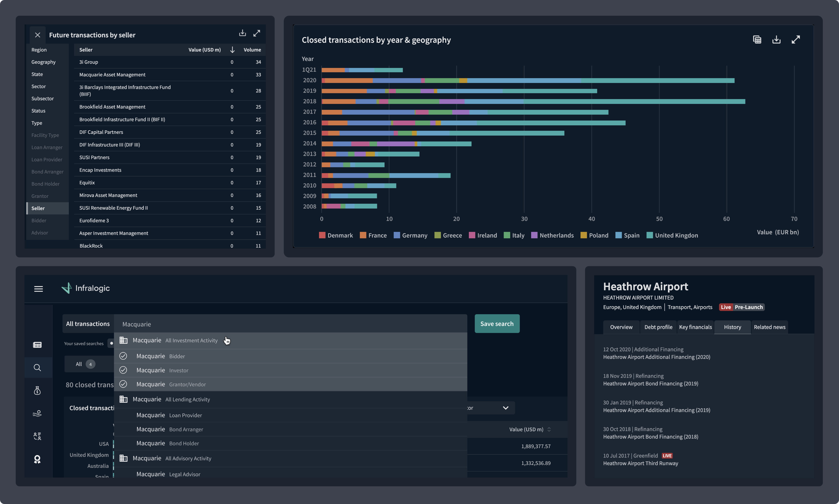Click the Save search button

point(497,324)
